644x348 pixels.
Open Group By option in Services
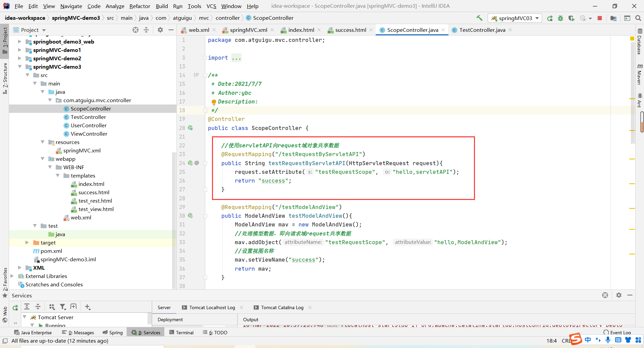(52, 306)
